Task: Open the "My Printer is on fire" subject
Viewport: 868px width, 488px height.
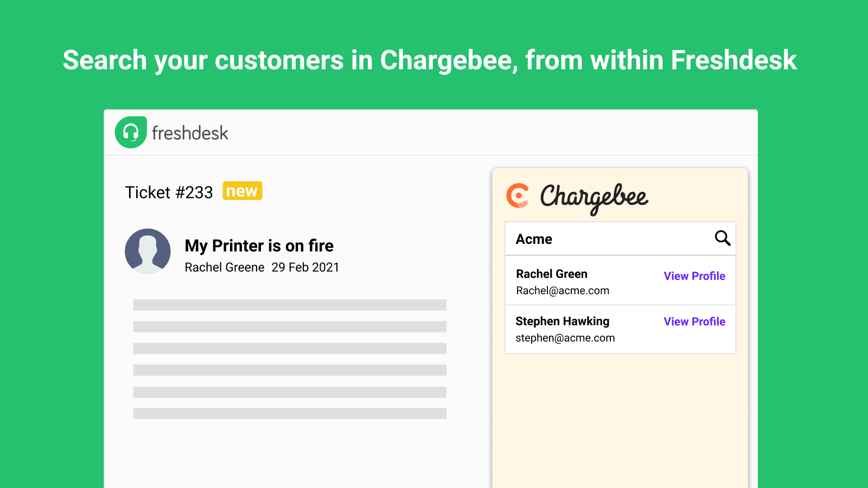Action: [x=259, y=246]
